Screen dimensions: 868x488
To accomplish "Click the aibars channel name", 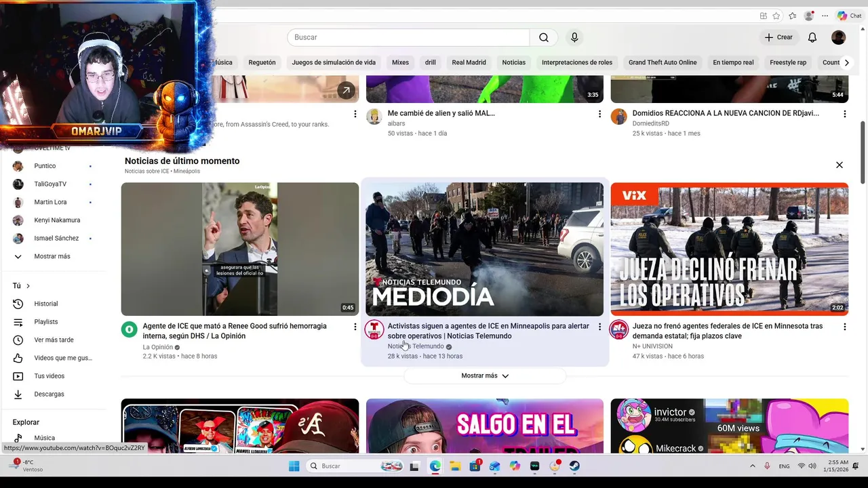I will [x=396, y=123].
